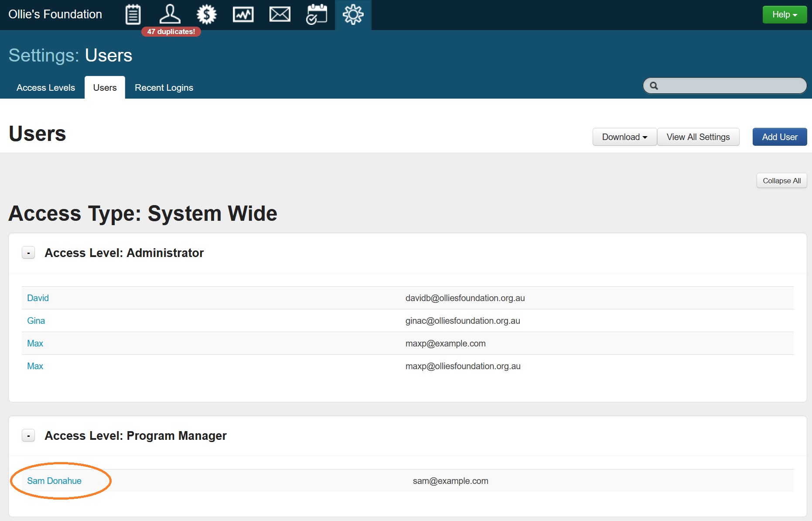The height and width of the screenshot is (521, 812).
Task: Open the Help dropdown menu
Action: 784,15
